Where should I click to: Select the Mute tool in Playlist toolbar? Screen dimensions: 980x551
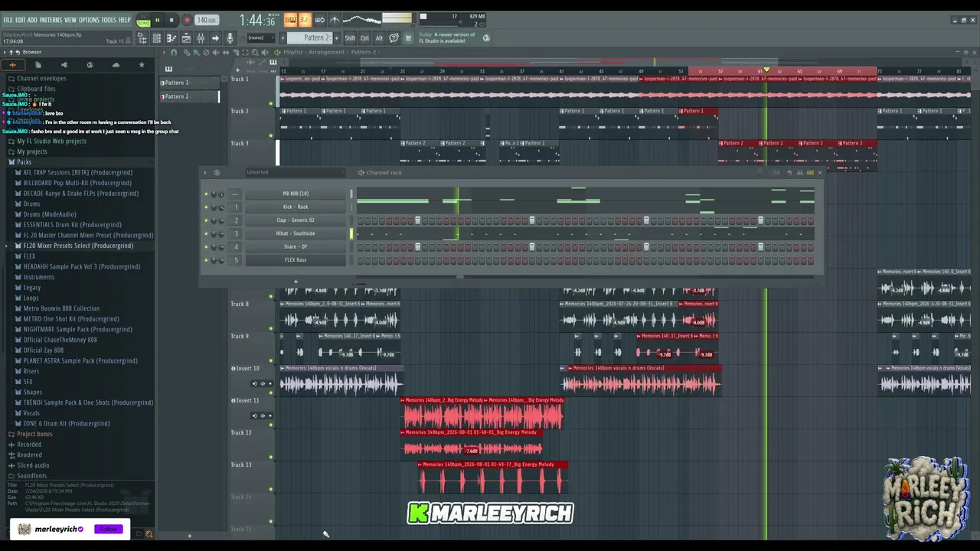tap(215, 52)
